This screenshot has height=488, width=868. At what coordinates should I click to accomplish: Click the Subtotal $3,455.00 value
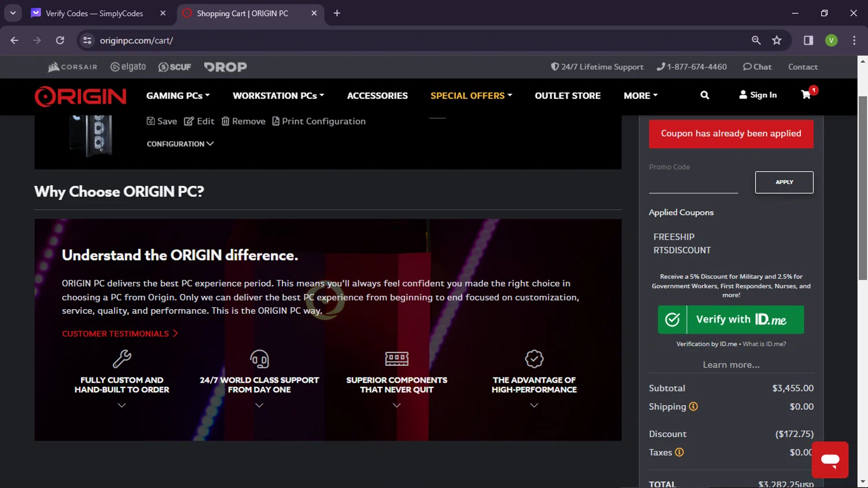point(793,388)
